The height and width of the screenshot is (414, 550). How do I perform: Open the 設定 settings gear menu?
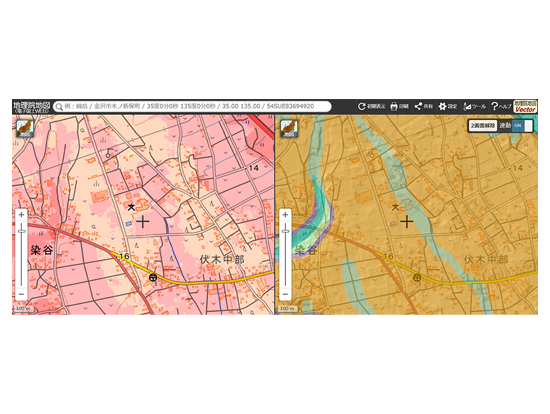coord(448,106)
